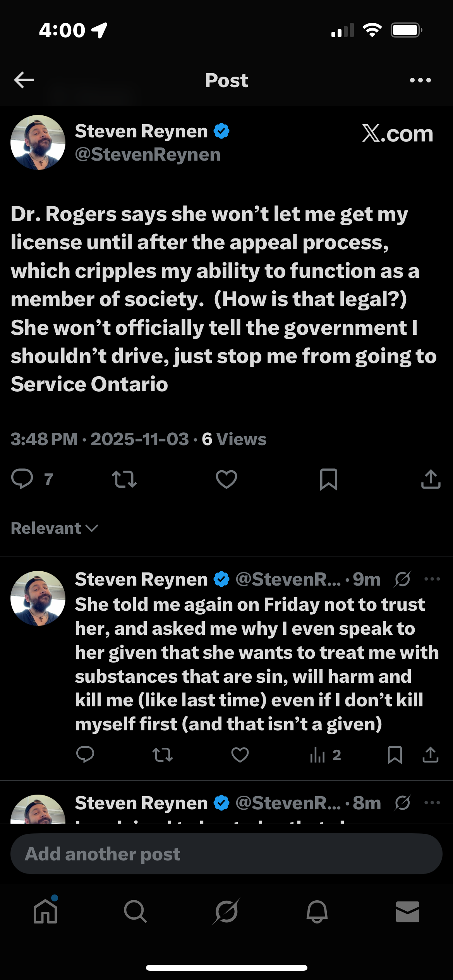The height and width of the screenshot is (980, 453).
Task: Bookmark the main post
Action: click(328, 479)
